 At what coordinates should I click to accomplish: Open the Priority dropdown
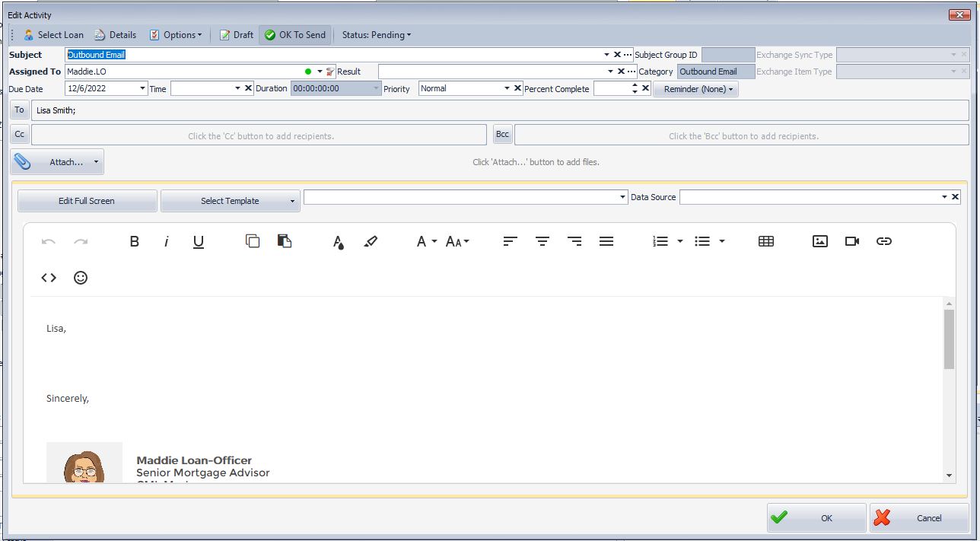coord(508,88)
